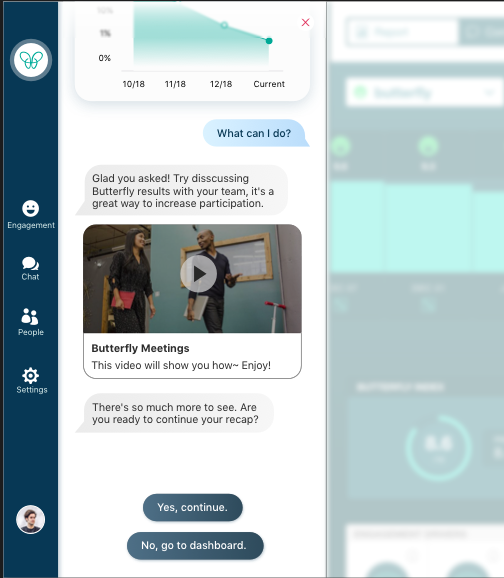Open Settings from the sidebar gear
The width and height of the screenshot is (504, 578).
pos(31,380)
